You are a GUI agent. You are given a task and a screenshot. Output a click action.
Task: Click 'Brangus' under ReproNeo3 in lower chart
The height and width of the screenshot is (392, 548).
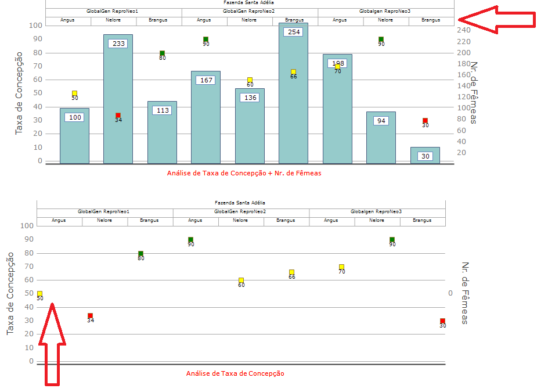click(x=422, y=220)
